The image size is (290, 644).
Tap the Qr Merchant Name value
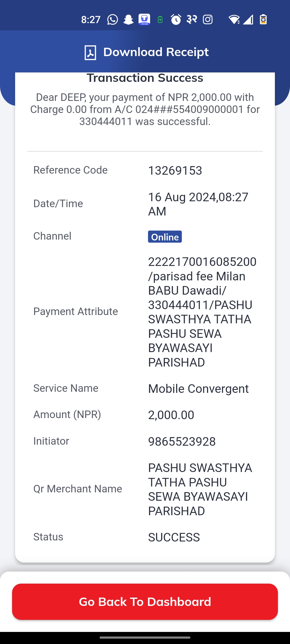200,489
